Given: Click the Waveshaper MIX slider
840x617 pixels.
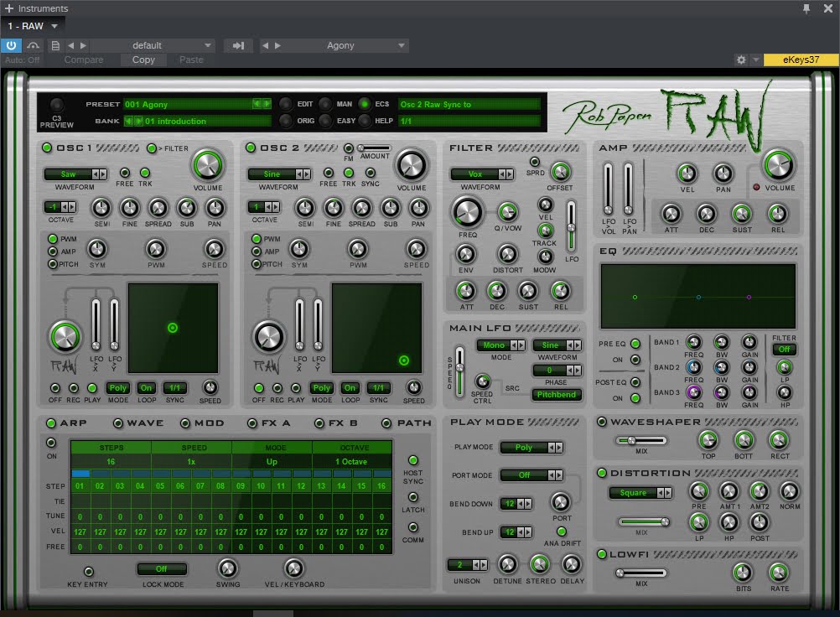Looking at the screenshot, I should (x=641, y=440).
